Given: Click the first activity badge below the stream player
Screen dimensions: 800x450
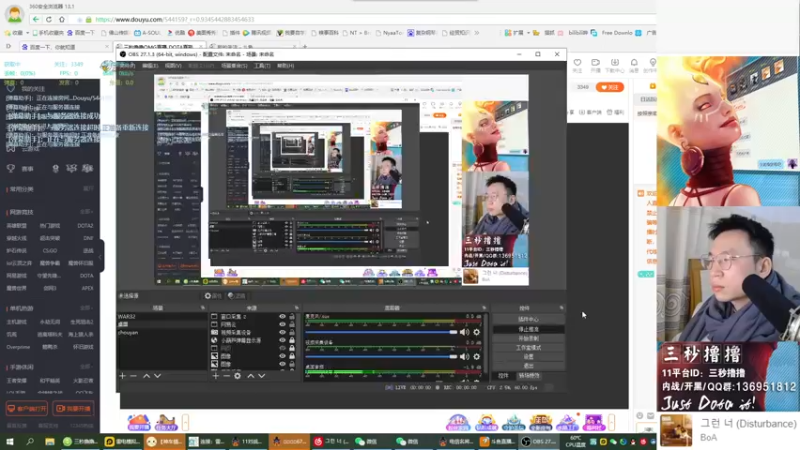Looking at the screenshot, I should point(138,422).
